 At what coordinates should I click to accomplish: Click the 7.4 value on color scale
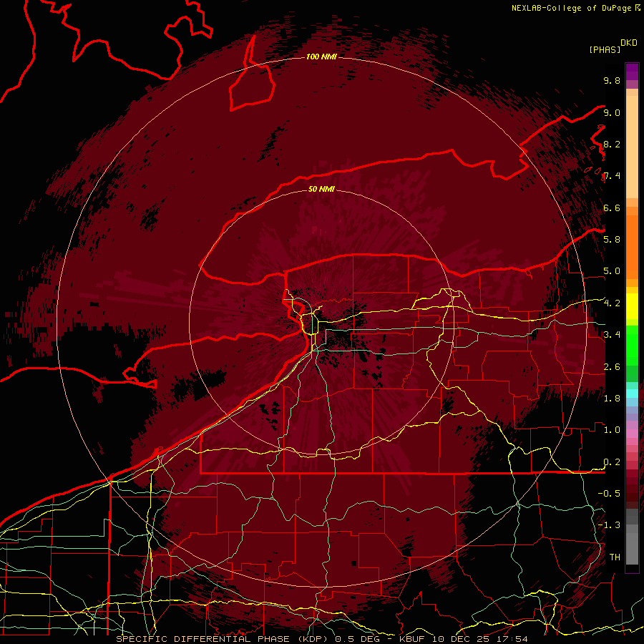[x=612, y=176]
